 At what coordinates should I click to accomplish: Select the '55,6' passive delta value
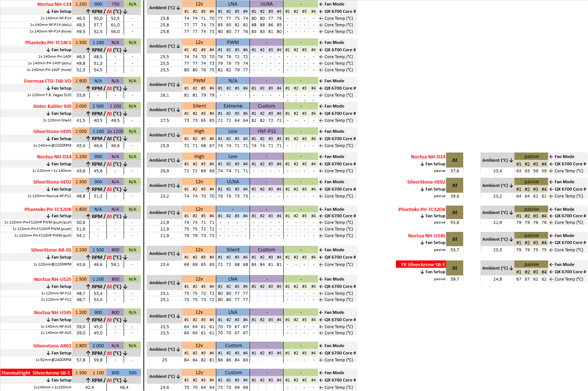455,222
